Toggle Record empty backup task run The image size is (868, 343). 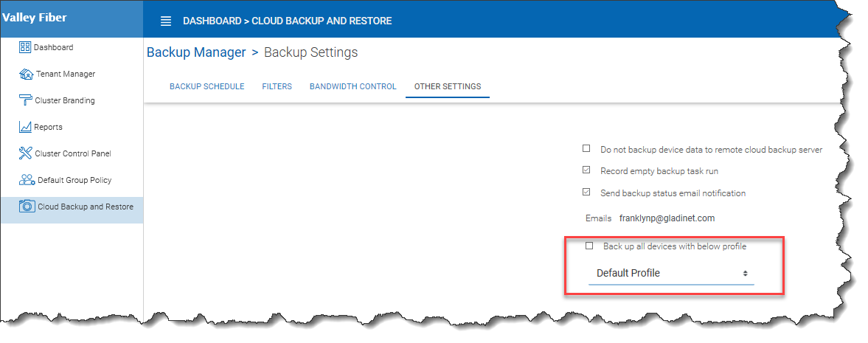point(586,170)
